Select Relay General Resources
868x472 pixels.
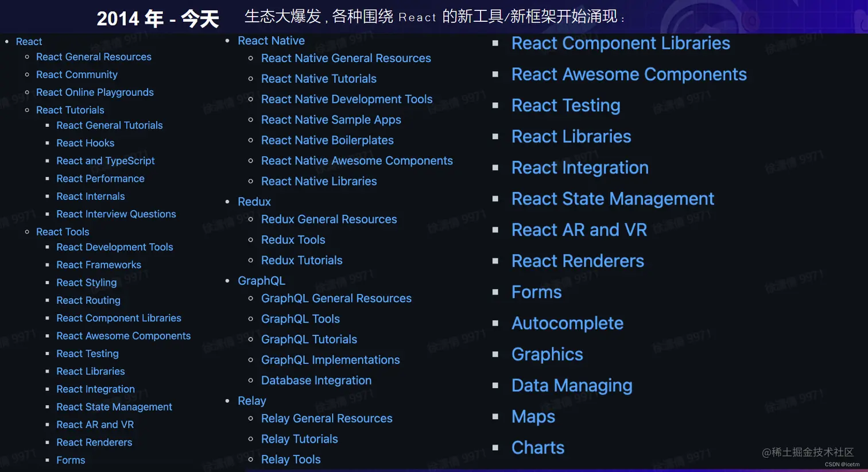pyautogui.click(x=327, y=418)
